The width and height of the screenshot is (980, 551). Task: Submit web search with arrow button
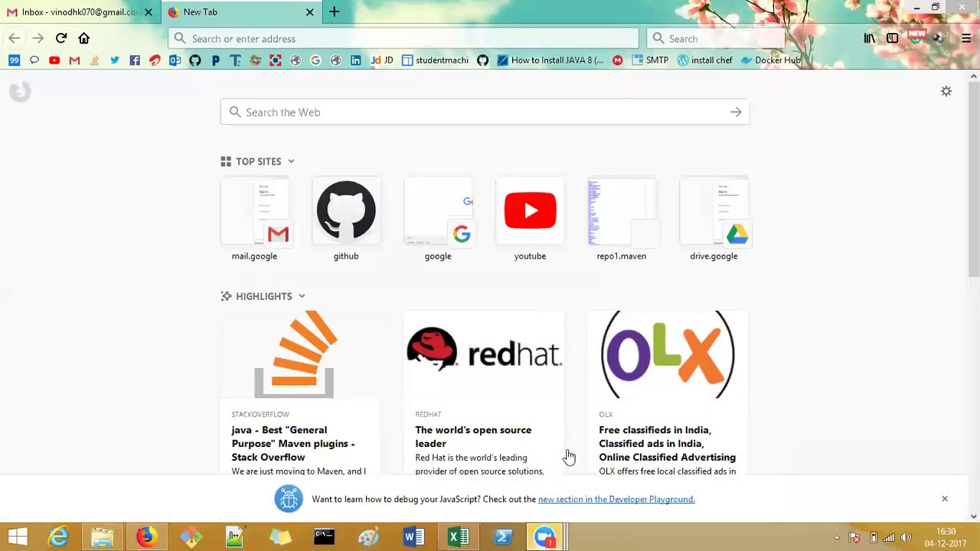736,112
